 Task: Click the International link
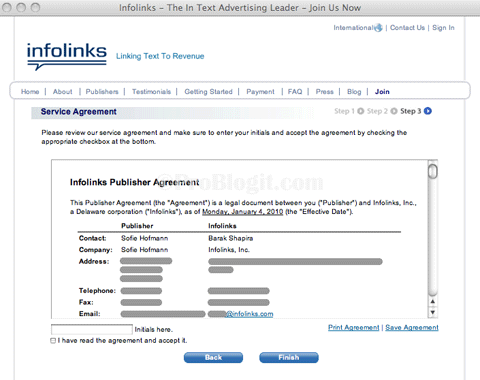click(x=353, y=28)
